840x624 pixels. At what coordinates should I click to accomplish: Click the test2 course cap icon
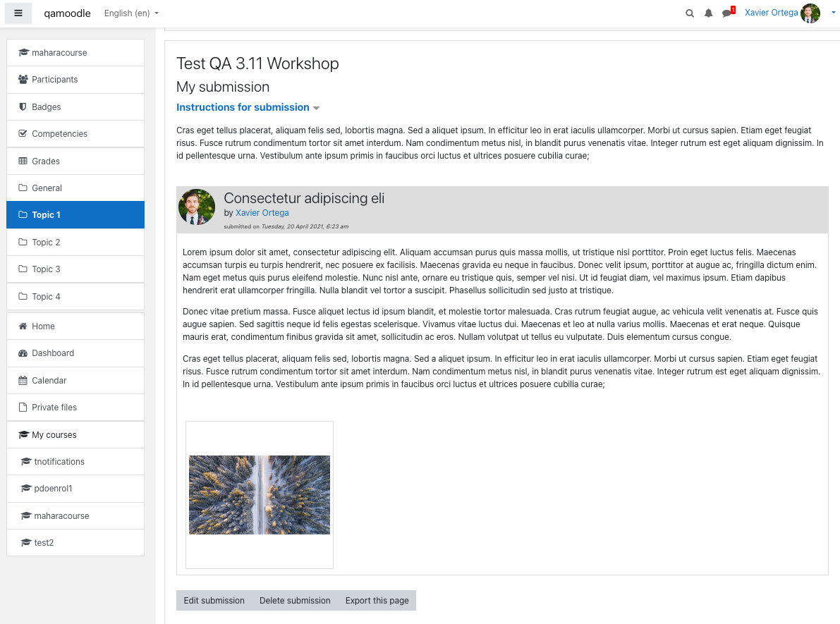[25, 543]
